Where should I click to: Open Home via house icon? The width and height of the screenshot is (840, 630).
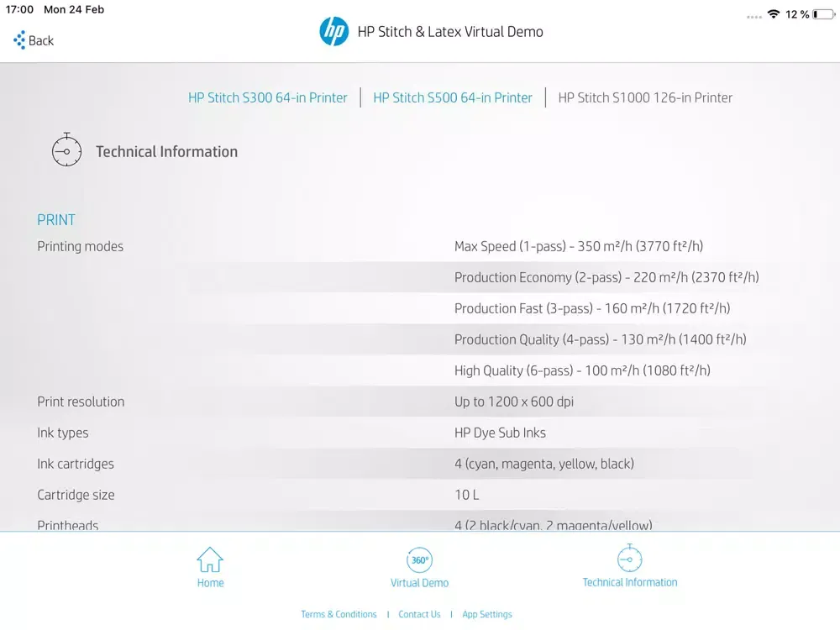tap(210, 559)
